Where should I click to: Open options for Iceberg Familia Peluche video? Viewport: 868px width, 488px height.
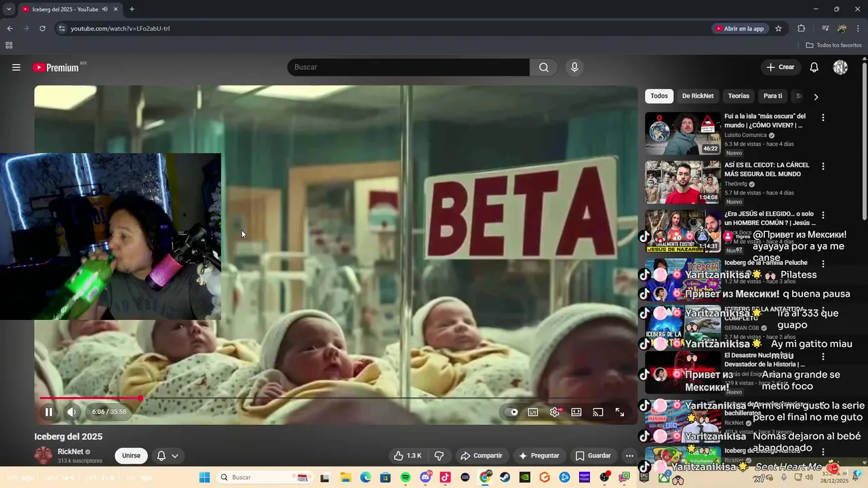point(823,264)
